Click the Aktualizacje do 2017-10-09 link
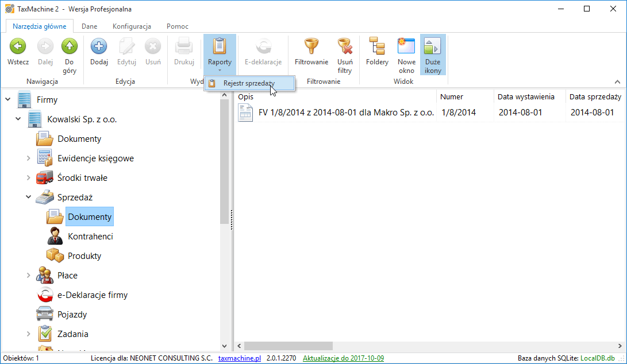Screen dimensions: 627x364 tap(343, 358)
